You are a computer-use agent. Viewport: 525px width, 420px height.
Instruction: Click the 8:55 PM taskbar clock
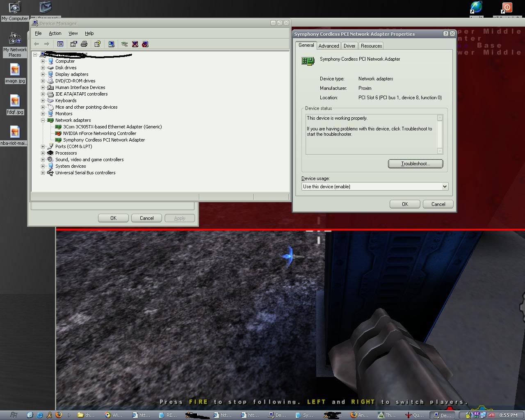[x=508, y=415]
